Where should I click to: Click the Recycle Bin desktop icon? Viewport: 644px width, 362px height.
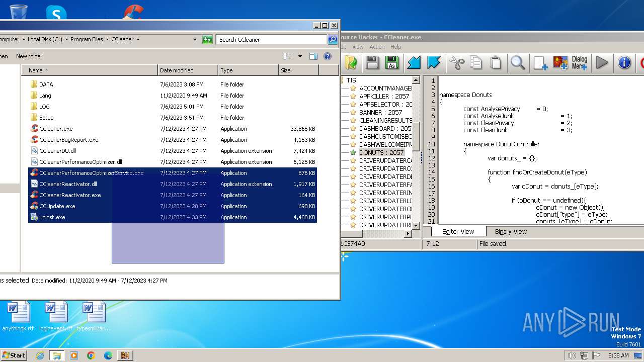(x=19, y=11)
